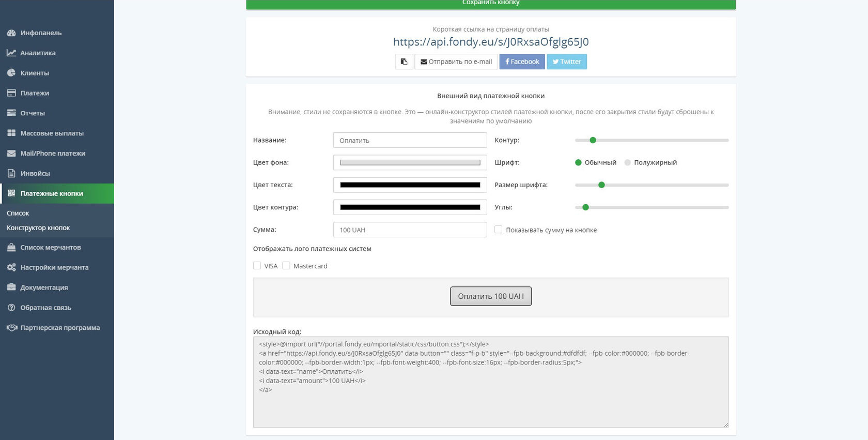Open the Инвойсы document icon
The width and height of the screenshot is (868, 440).
coord(11,173)
